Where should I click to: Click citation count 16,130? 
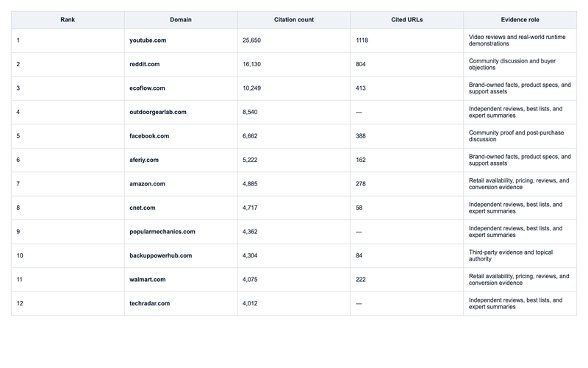251,64
